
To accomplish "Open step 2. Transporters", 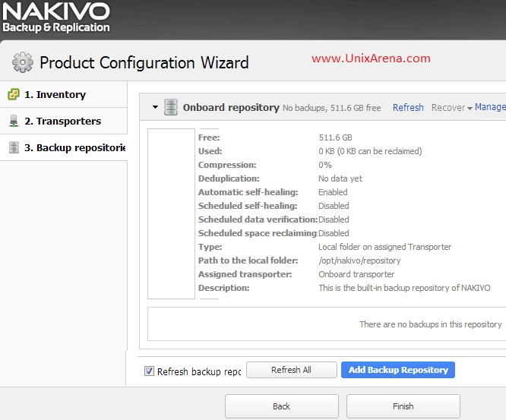I will click(64, 121).
